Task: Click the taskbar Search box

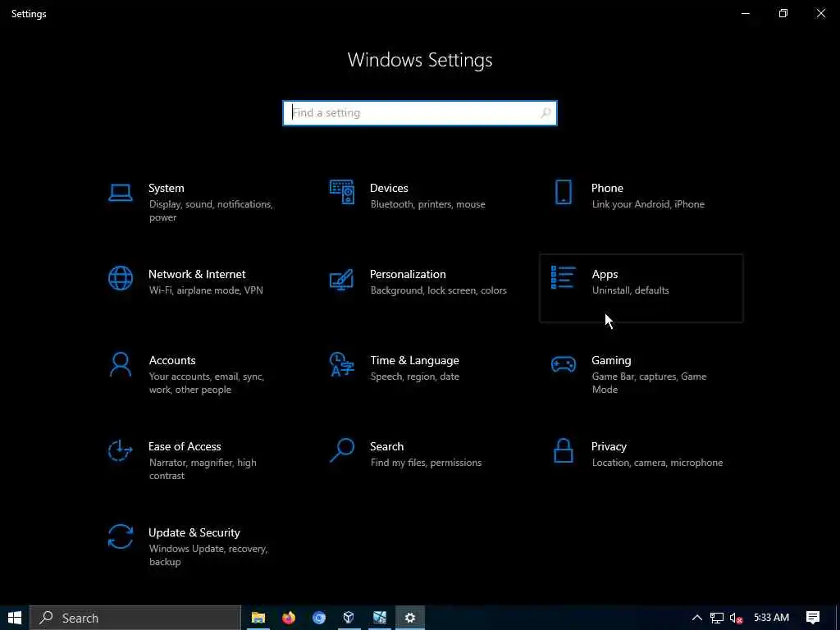Action: [x=135, y=618]
